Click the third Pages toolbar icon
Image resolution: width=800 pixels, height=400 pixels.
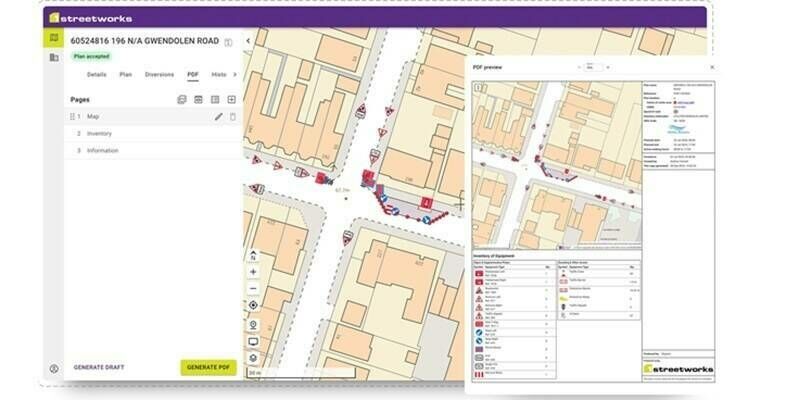click(215, 99)
